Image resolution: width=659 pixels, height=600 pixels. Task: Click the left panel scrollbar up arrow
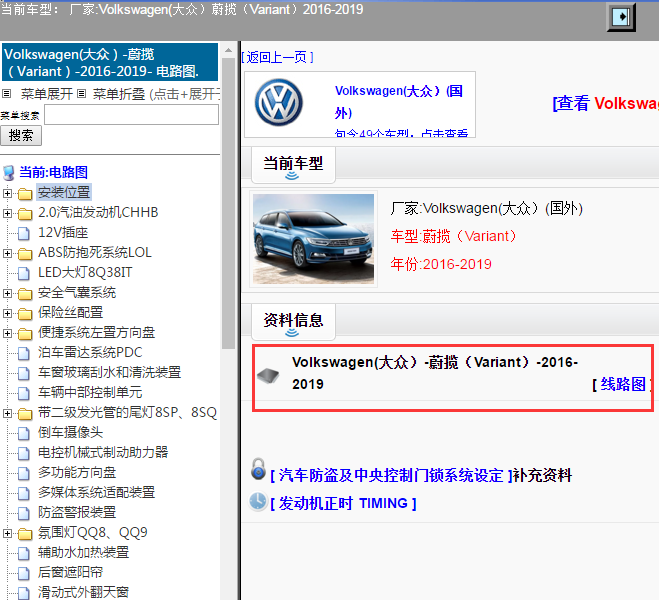click(x=228, y=50)
